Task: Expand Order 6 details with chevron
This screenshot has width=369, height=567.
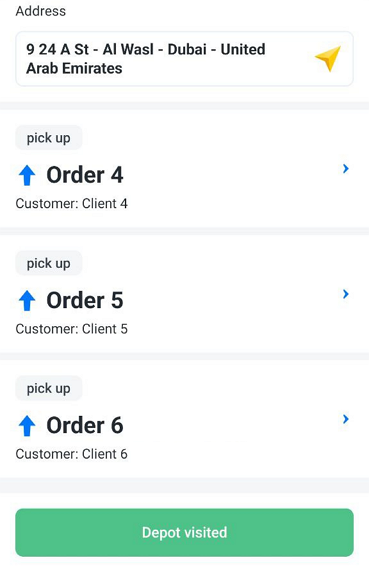Action: click(345, 419)
